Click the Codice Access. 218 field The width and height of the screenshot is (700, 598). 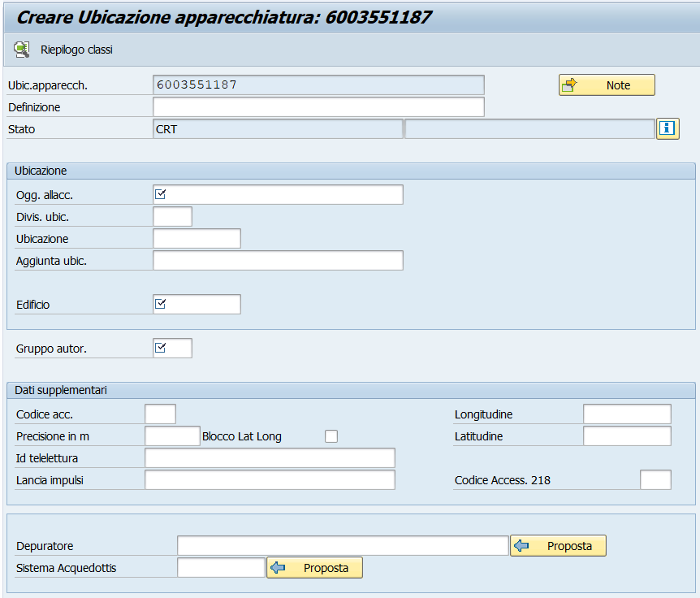point(655,479)
